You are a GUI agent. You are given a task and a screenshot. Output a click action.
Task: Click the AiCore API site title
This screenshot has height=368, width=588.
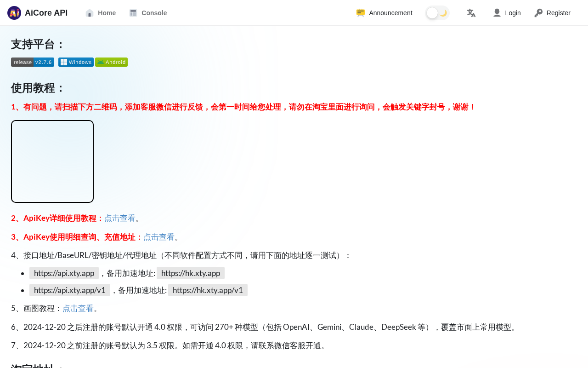click(x=46, y=13)
